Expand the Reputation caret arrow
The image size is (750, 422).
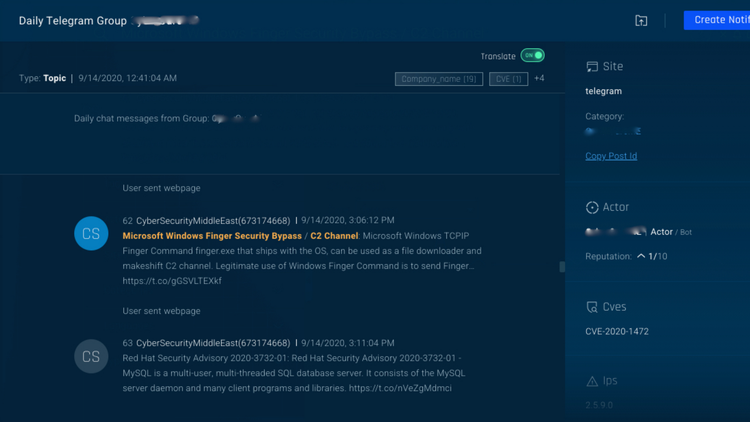coord(641,256)
